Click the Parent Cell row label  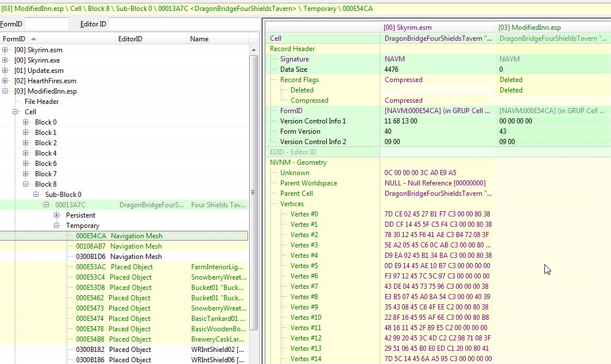pyautogui.click(x=296, y=193)
